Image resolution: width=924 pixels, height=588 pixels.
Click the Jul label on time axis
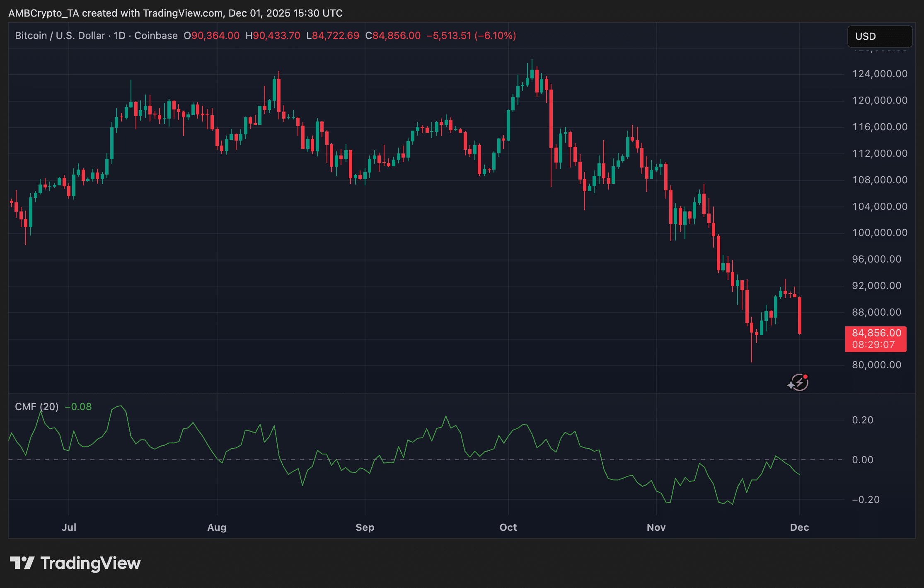(69, 527)
